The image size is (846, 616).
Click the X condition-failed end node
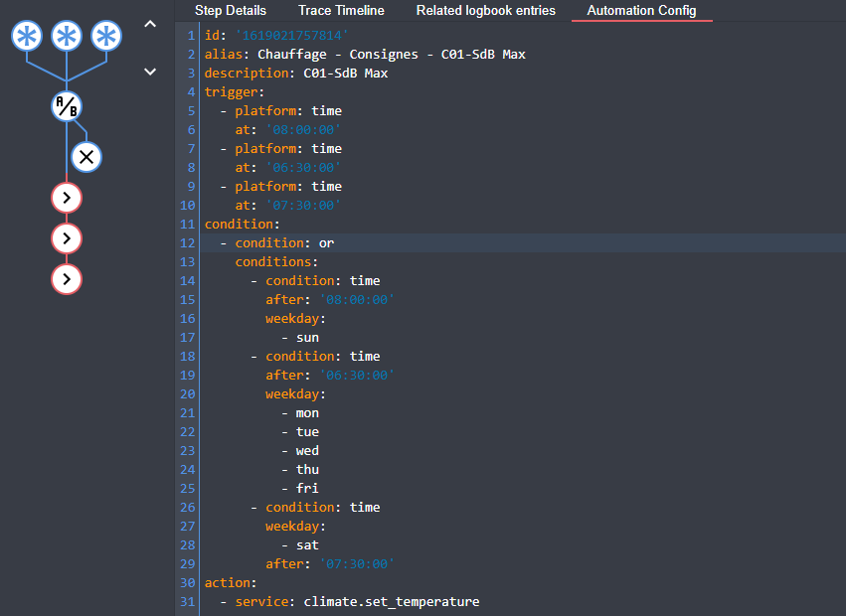click(x=86, y=156)
